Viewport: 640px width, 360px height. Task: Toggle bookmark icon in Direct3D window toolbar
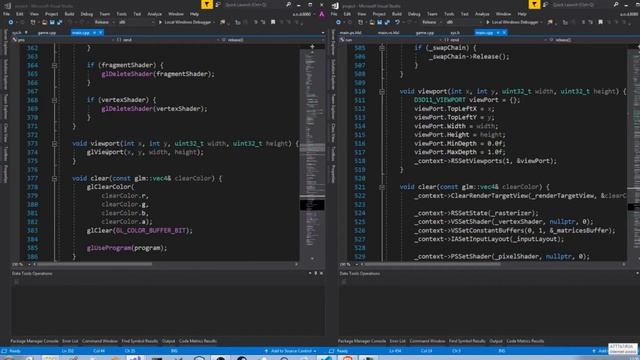[x=600, y=22]
